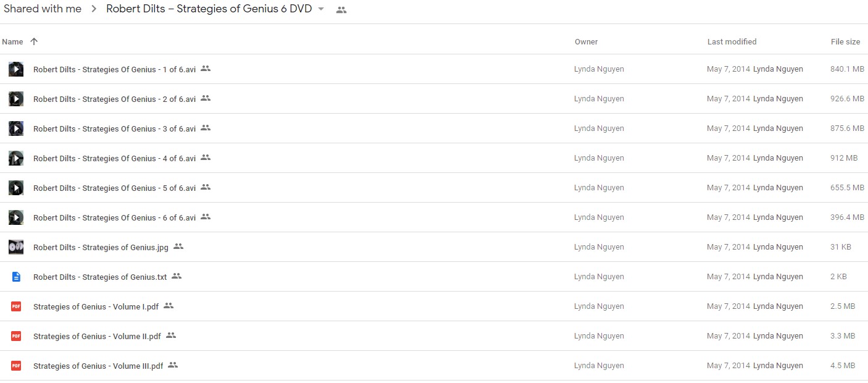Click shared-people icon next to Strategies of Genius.jpg
Screen dimensions: 868x383
click(x=178, y=246)
